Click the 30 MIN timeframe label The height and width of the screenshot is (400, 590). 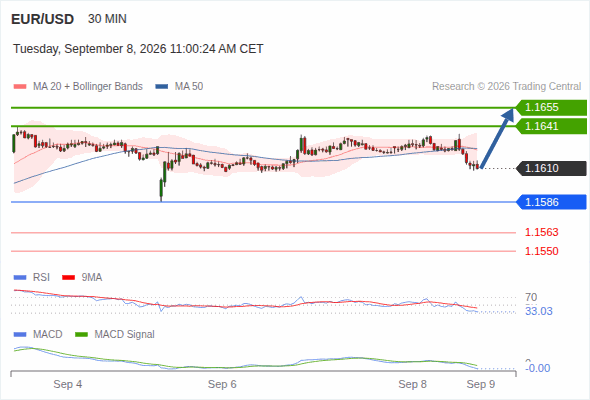[x=107, y=19]
